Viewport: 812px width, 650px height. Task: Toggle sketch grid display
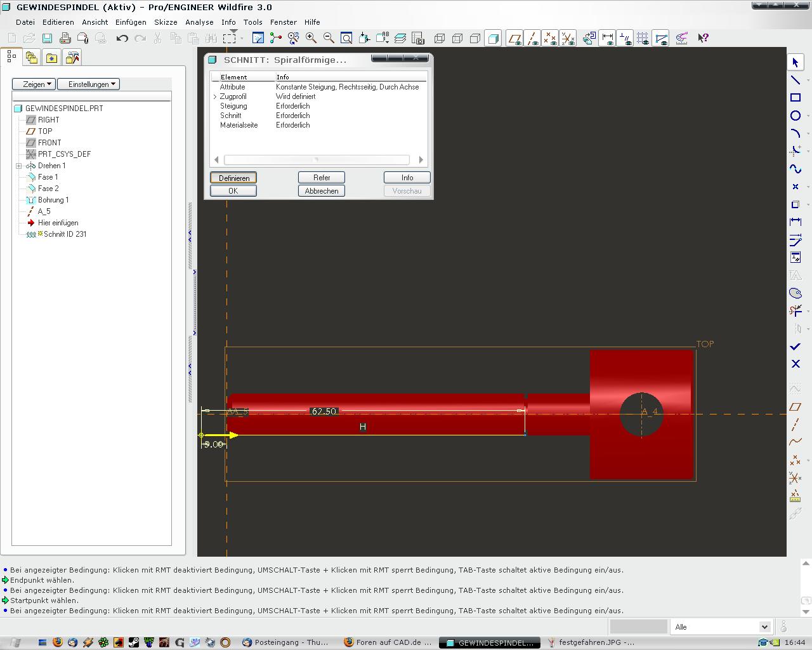click(x=643, y=38)
